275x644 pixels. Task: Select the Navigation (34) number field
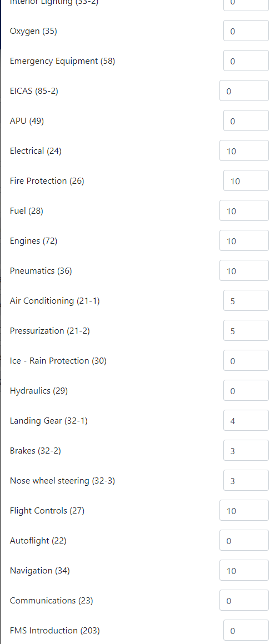(x=244, y=571)
